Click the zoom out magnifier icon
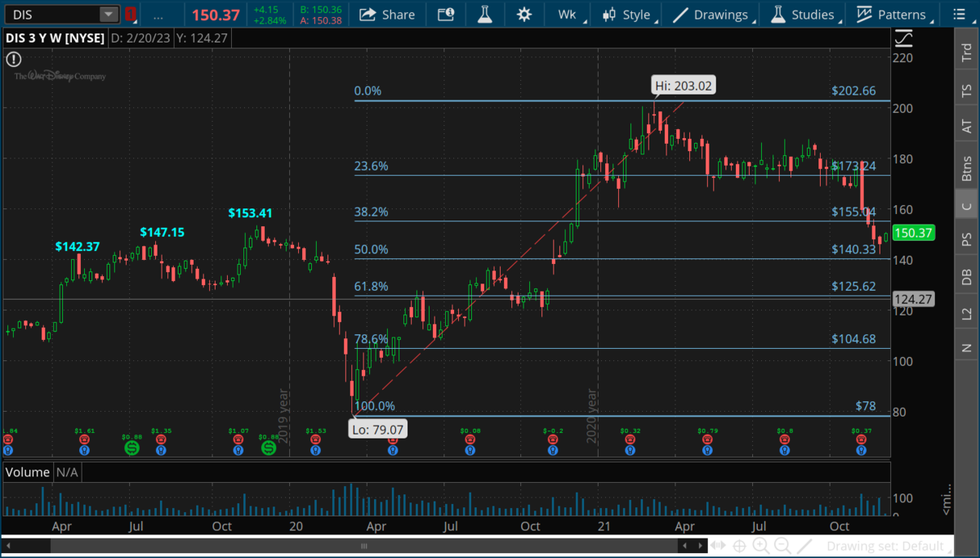The image size is (980, 558). pyautogui.click(x=782, y=546)
